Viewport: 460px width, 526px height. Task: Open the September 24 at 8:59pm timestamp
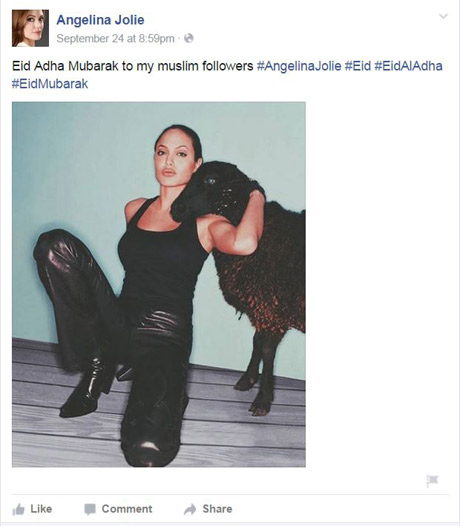pyautogui.click(x=115, y=39)
